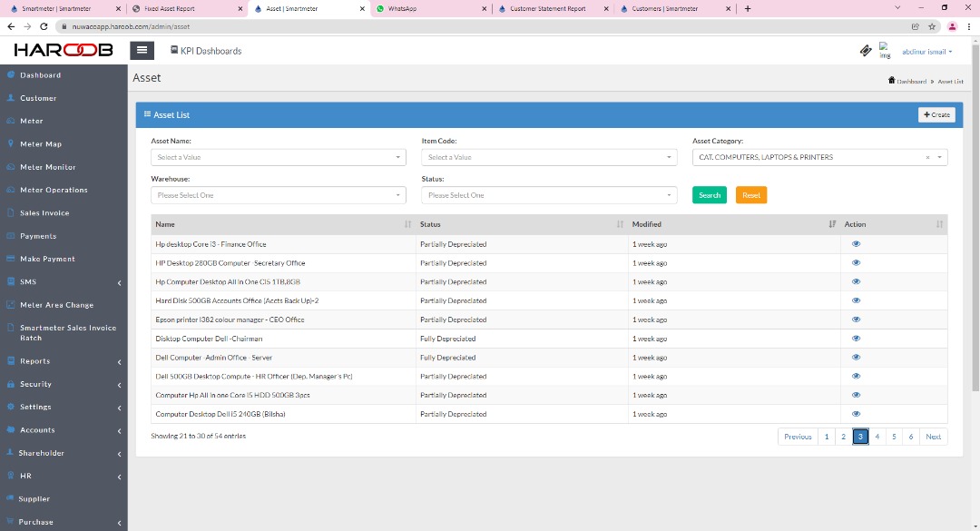
Task: Switch to Fixed Asset Report browser tab
Action: (x=187, y=9)
